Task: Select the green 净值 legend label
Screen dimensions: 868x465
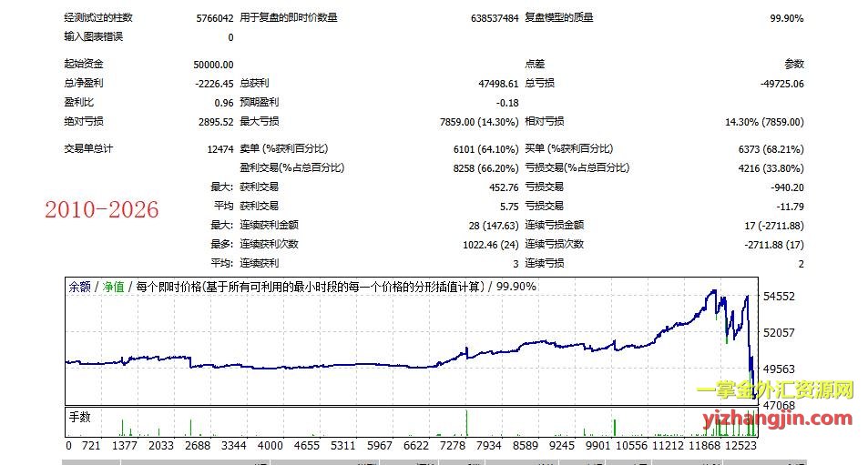Action: tap(113, 286)
